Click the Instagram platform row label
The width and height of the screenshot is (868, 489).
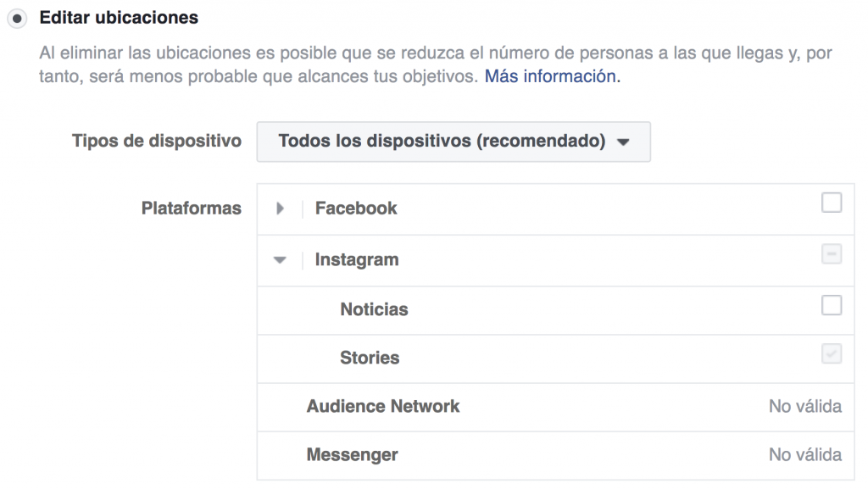click(x=356, y=259)
